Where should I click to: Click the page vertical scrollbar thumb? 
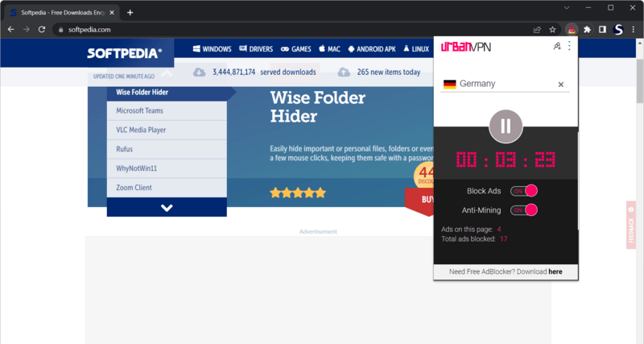(640, 81)
